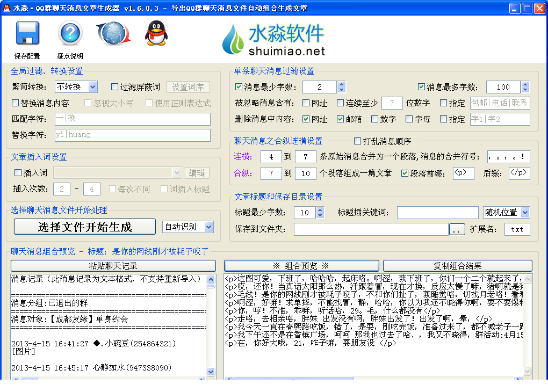Open the 繁简转换 dropdown showing 不转换
Screen dimensions: 548x392
pos(75,86)
